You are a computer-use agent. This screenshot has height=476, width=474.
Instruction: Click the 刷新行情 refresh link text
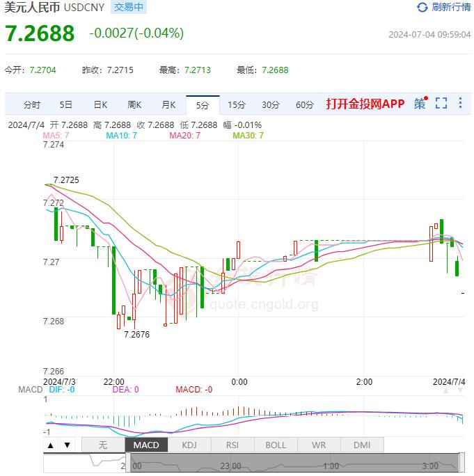pos(451,7)
